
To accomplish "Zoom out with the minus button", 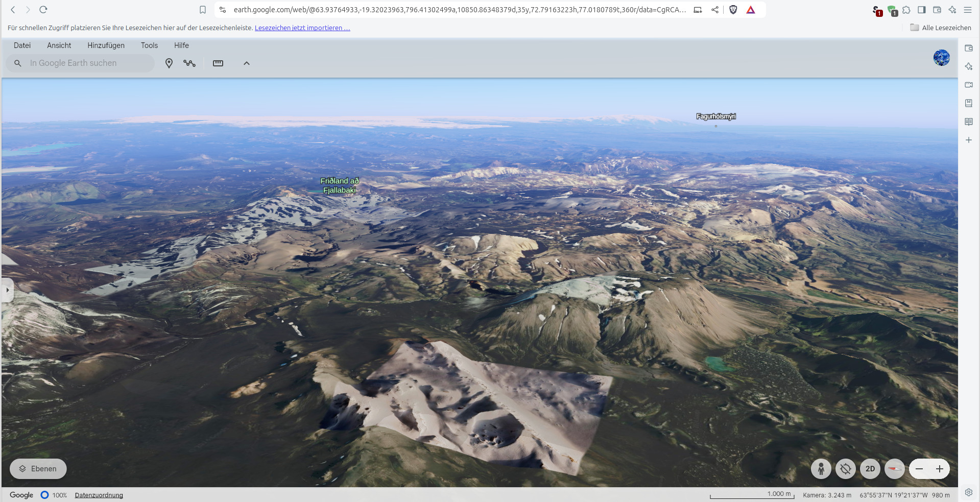I will click(x=919, y=469).
